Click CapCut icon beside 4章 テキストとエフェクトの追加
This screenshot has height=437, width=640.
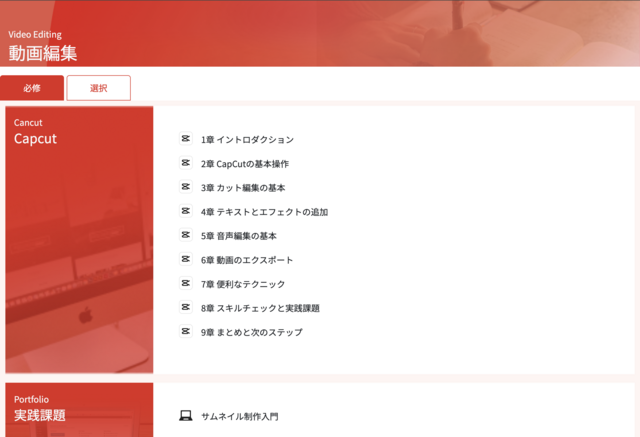pyautogui.click(x=185, y=211)
